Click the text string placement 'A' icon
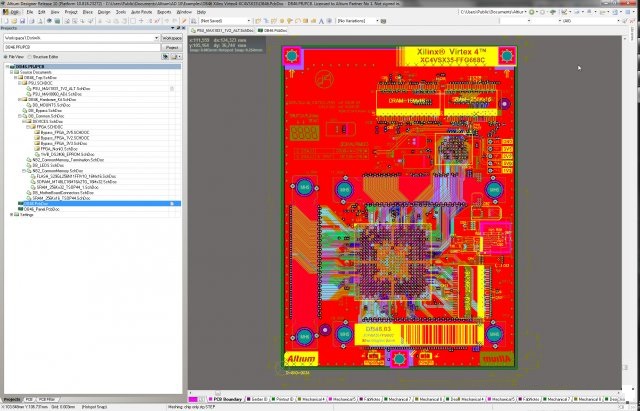 click(321, 21)
